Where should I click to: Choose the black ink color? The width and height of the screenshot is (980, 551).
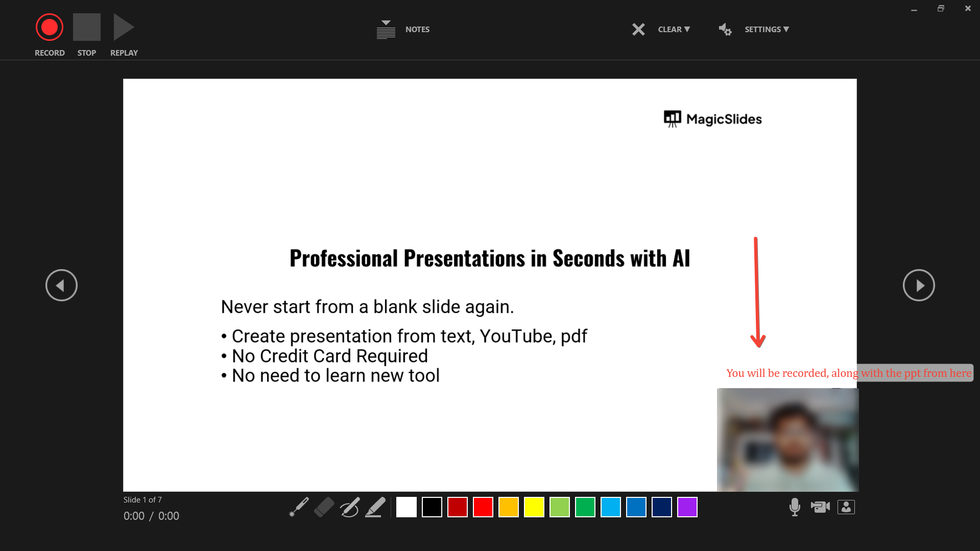(x=432, y=507)
